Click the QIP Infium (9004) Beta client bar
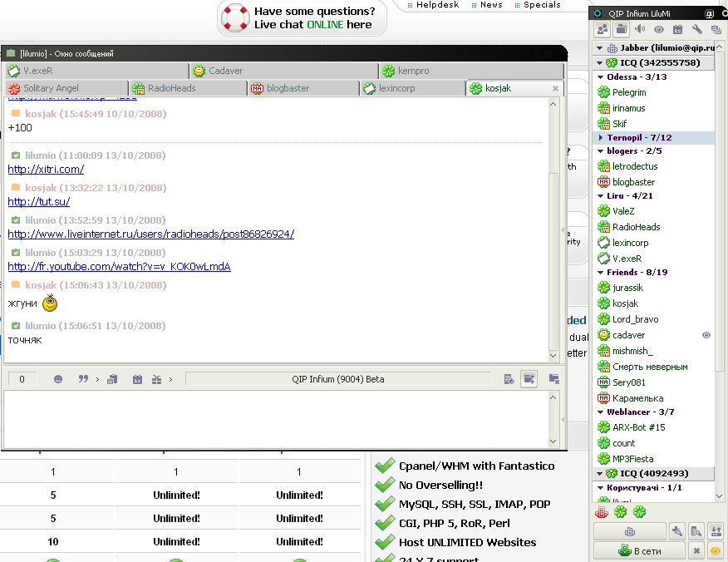 tap(338, 379)
